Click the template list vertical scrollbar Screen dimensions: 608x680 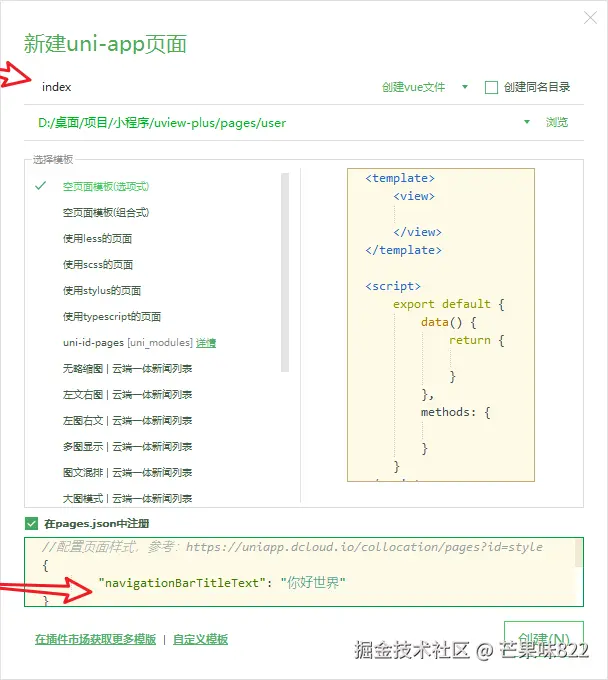point(285,272)
